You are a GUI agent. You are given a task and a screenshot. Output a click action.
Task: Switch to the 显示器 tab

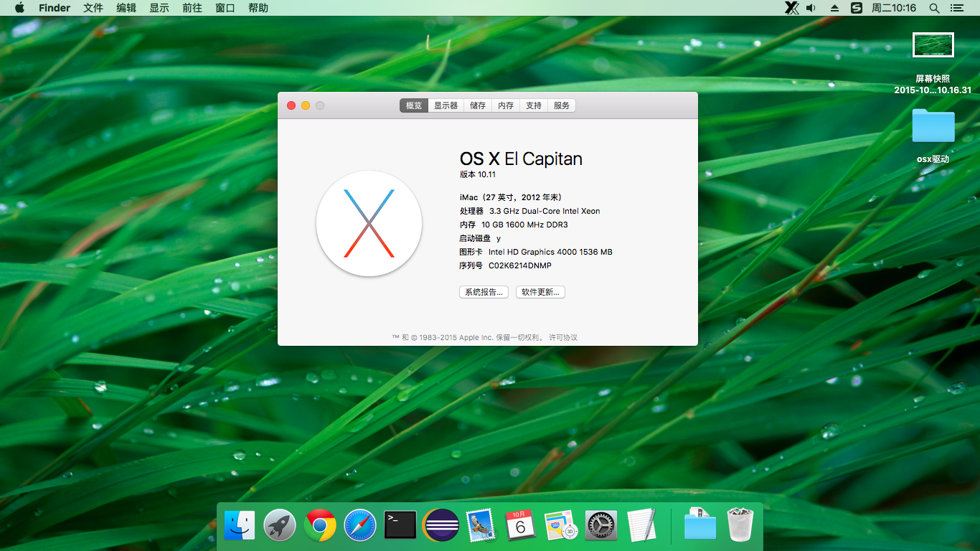click(x=446, y=105)
